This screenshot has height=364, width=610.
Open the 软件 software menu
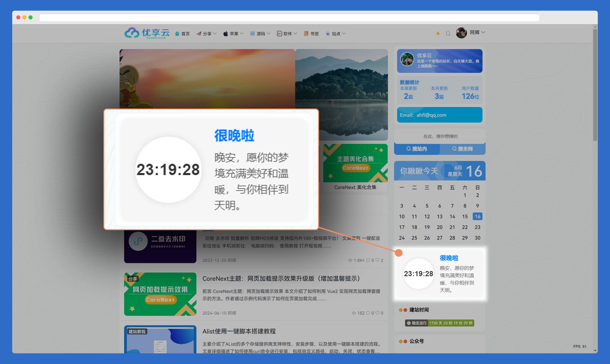pos(287,34)
